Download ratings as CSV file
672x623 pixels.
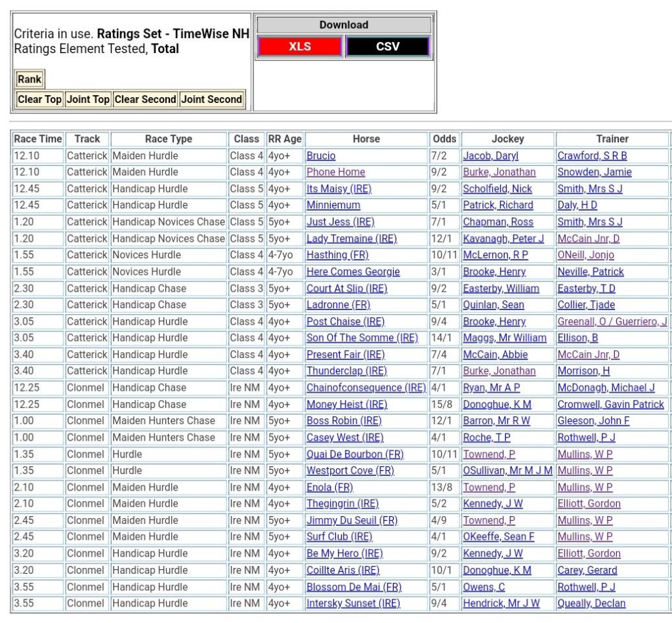pyautogui.click(x=387, y=47)
